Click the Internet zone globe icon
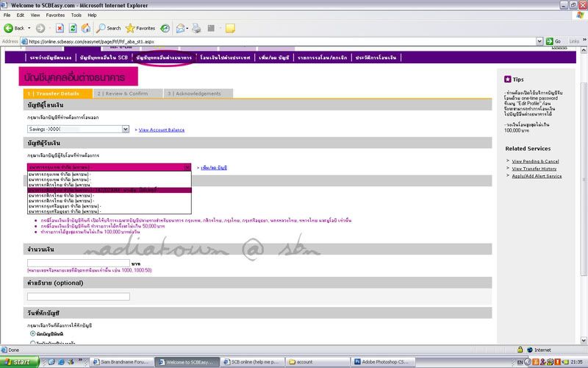 [529, 350]
